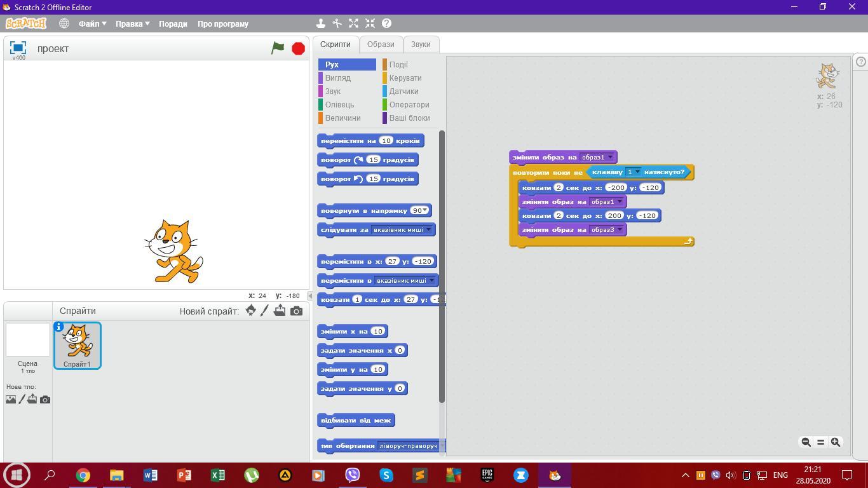Select the Grow sprite tool
868x488 pixels.
click(354, 24)
